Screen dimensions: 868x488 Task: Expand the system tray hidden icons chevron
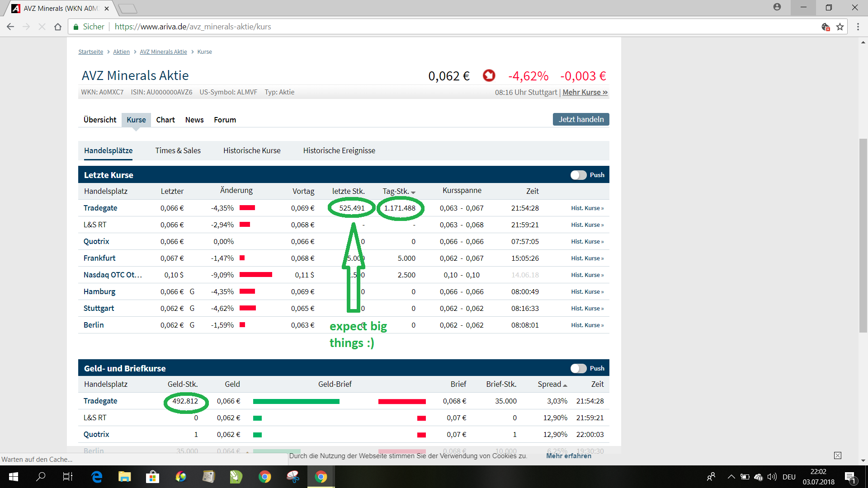click(x=731, y=477)
